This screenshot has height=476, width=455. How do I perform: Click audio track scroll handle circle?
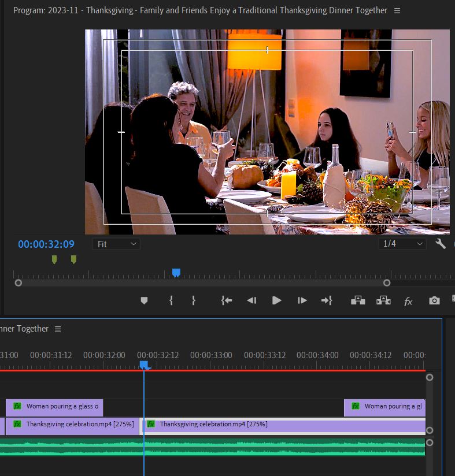[x=430, y=442]
